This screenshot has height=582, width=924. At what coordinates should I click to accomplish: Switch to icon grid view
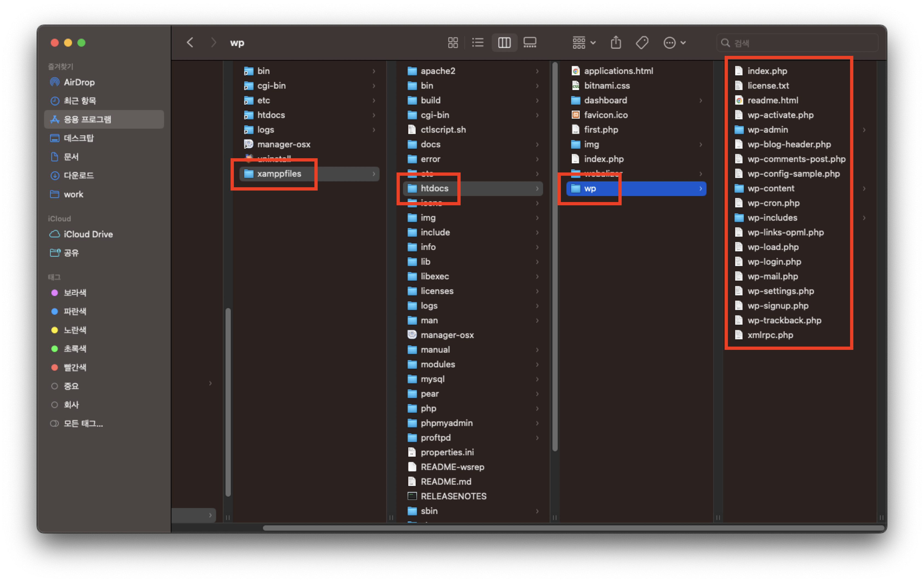(453, 43)
